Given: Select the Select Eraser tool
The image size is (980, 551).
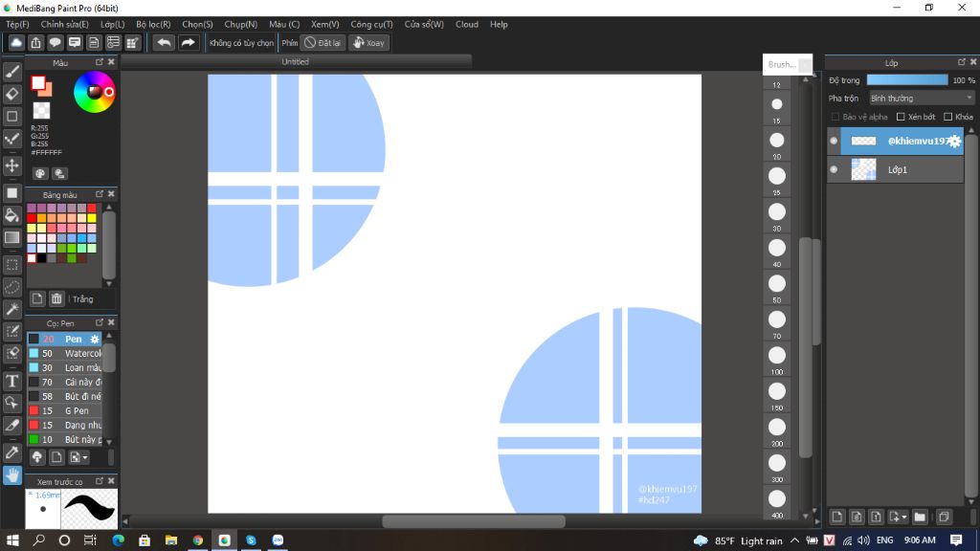Looking at the screenshot, I should point(11,353).
